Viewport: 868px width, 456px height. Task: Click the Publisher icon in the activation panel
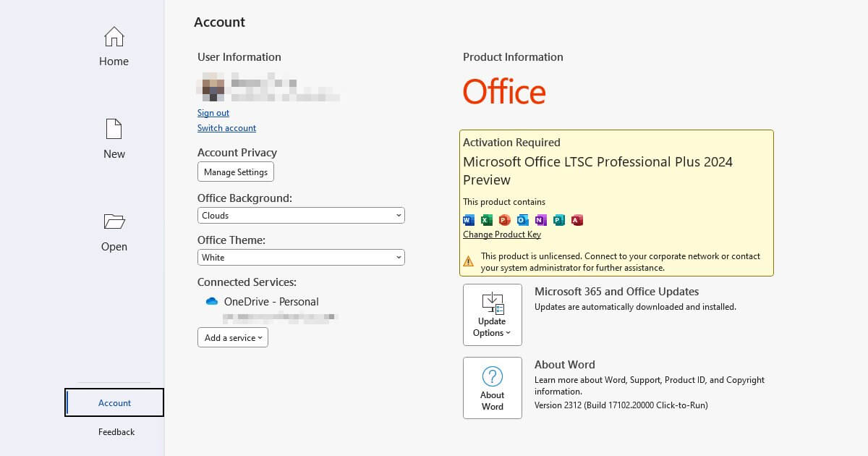click(559, 219)
